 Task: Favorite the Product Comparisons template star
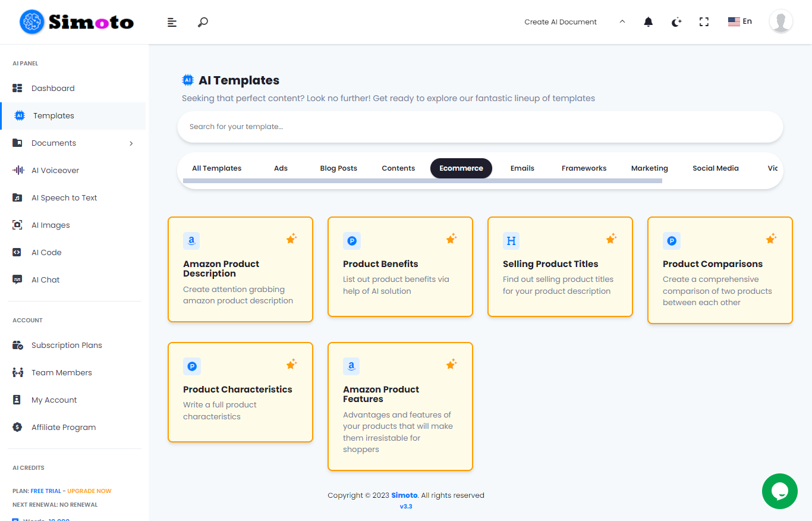tap(771, 238)
